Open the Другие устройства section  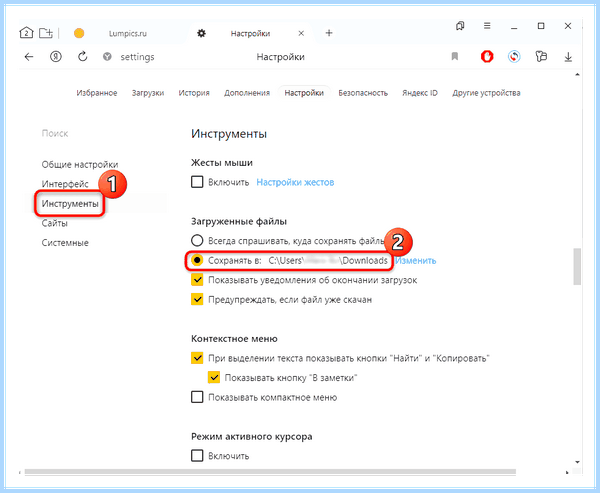[486, 93]
